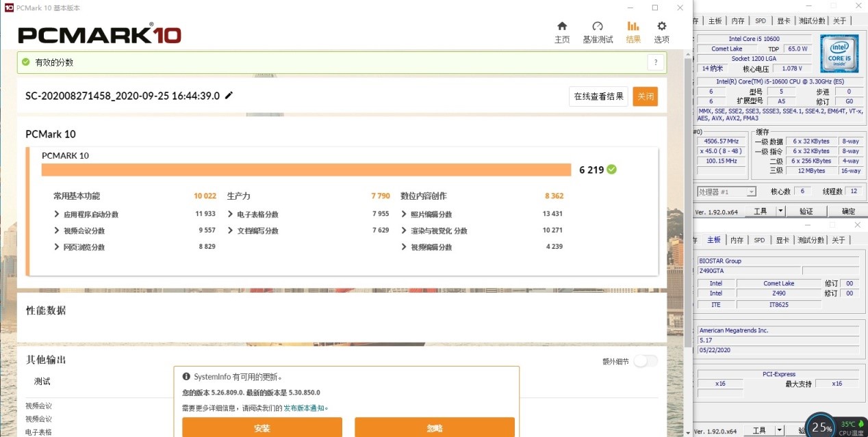The width and height of the screenshot is (868, 437).
Task: Click the 其他输出 section heading
Action: pos(46,359)
